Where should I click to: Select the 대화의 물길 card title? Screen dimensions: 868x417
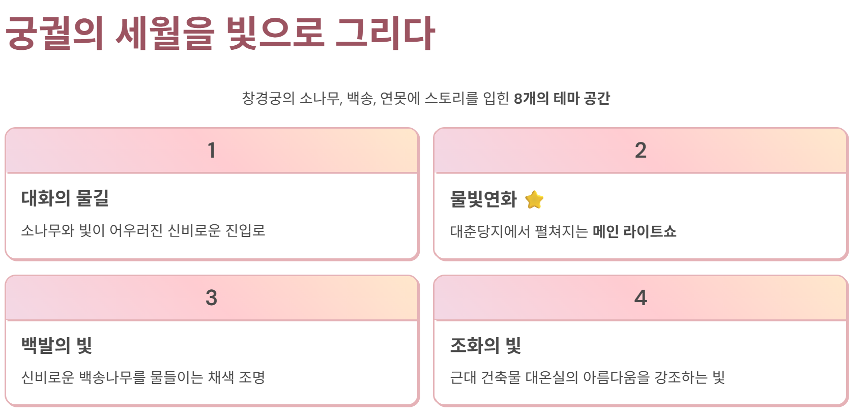pyautogui.click(x=65, y=198)
